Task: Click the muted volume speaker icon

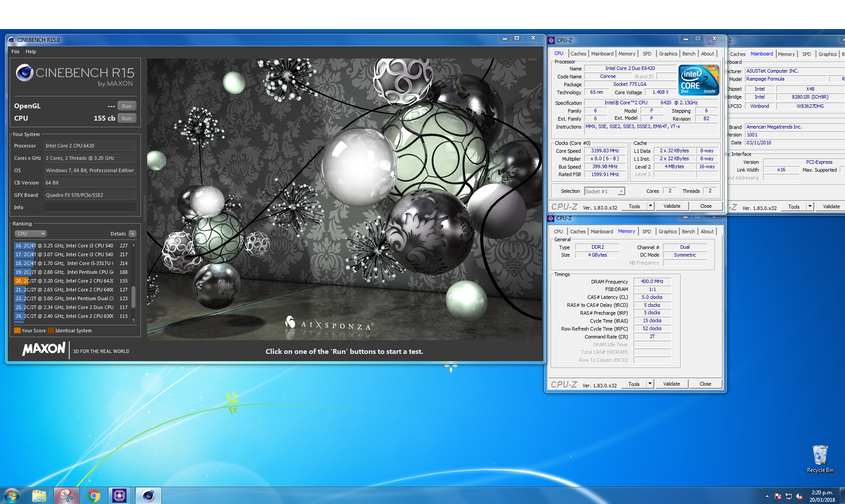Action: tap(799, 496)
